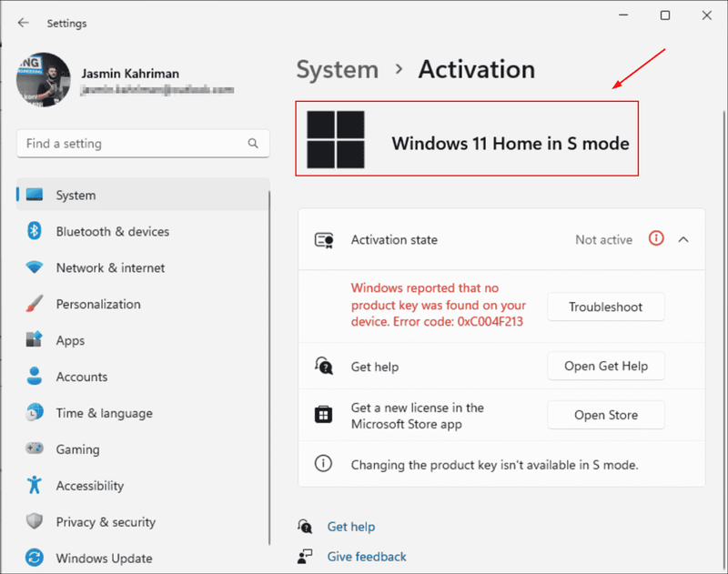Collapse the Activation state section
The height and width of the screenshot is (574, 728).
coord(683,239)
